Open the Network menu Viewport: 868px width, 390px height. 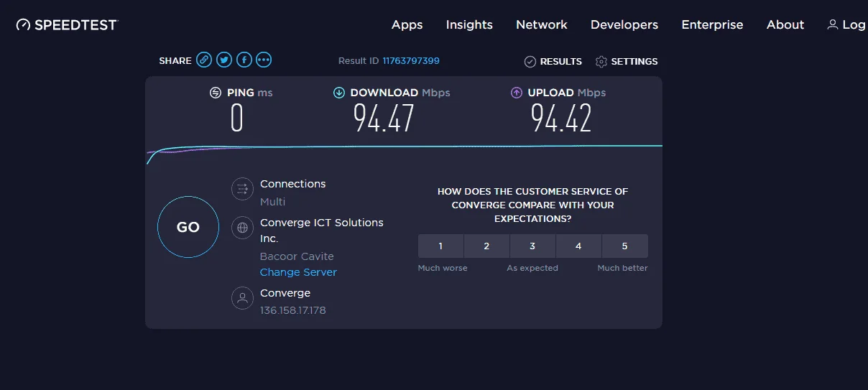point(542,24)
